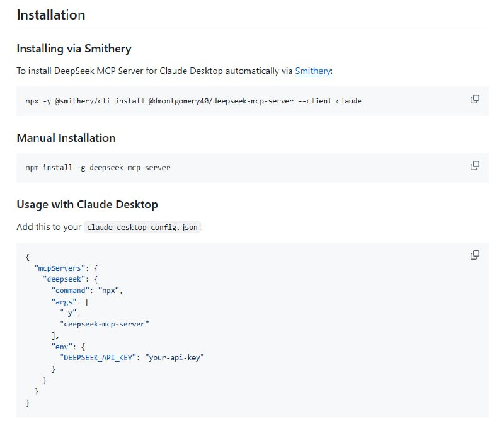Select the Manual Installation heading
Viewport: 504px width, 421px height.
tap(66, 137)
